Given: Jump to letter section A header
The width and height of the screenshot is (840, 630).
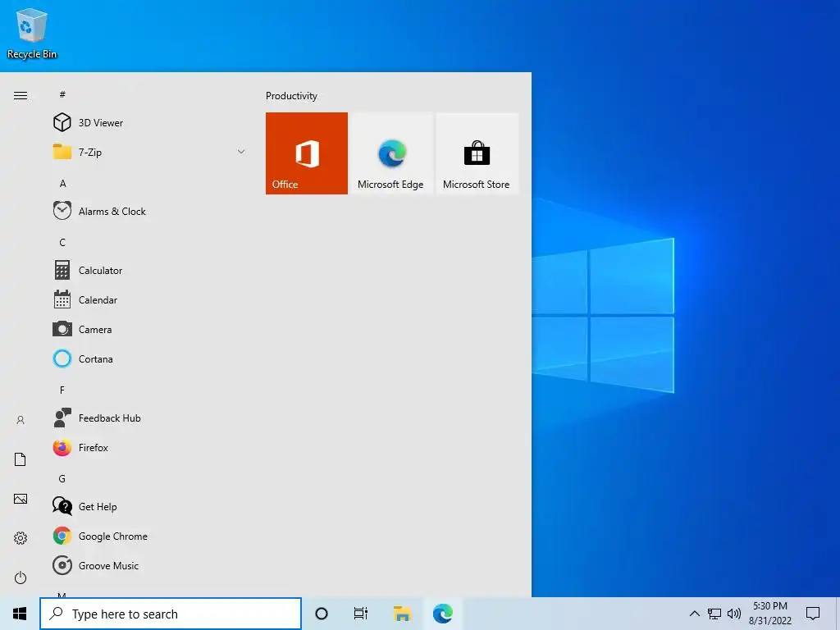Looking at the screenshot, I should (x=62, y=183).
